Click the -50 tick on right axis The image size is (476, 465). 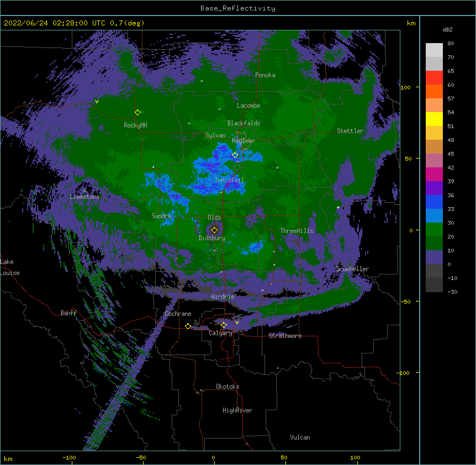[x=405, y=302]
